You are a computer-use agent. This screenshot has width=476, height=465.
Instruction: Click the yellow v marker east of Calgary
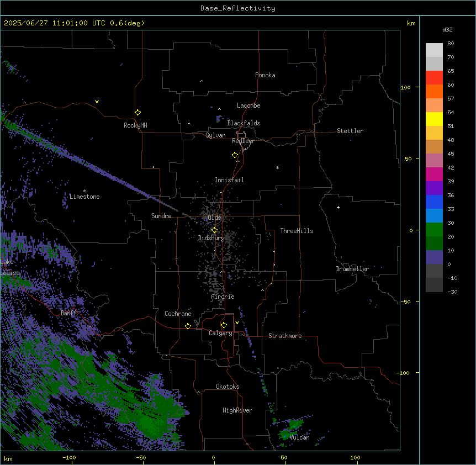(x=237, y=323)
